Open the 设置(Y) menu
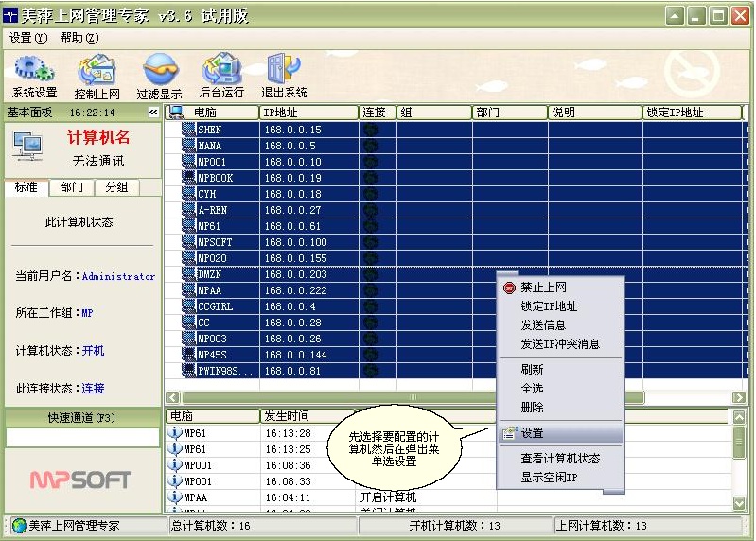 [x=28, y=38]
